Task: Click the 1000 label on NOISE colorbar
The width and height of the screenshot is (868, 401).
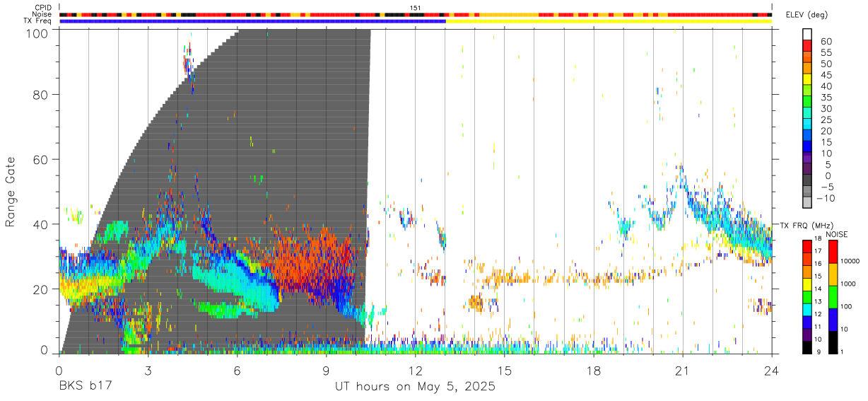Action: point(848,285)
